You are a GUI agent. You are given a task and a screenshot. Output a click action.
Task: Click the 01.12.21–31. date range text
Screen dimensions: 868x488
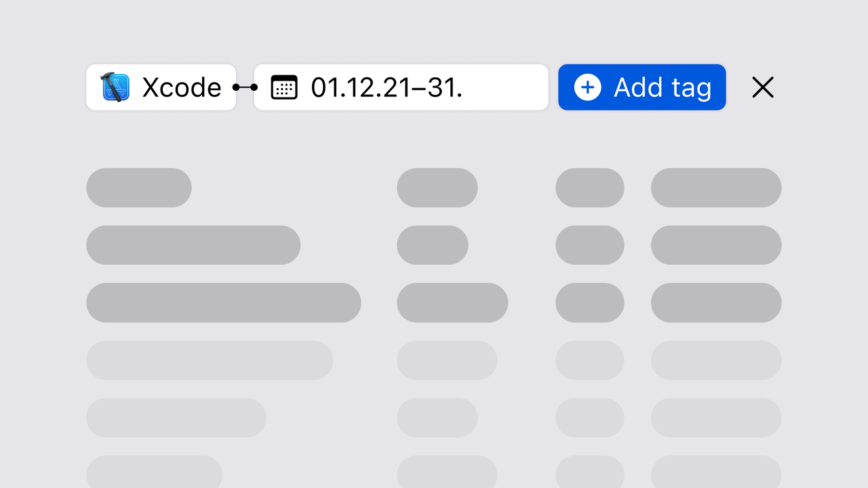click(x=387, y=87)
